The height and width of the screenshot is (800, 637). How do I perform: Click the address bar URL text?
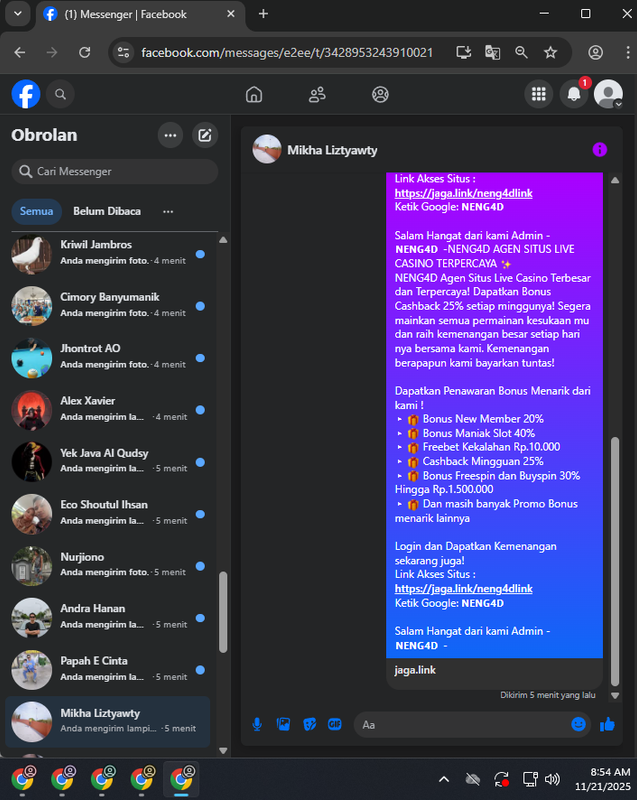[287, 53]
